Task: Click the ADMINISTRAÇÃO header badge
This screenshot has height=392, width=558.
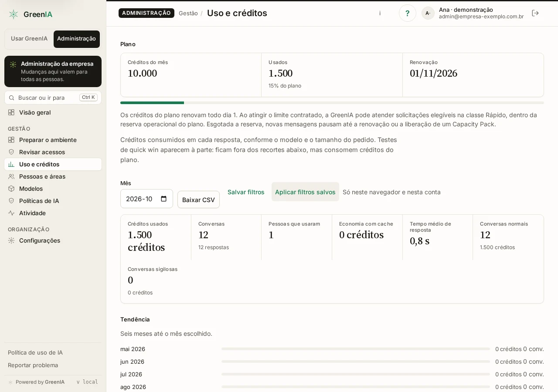Action: (146, 13)
